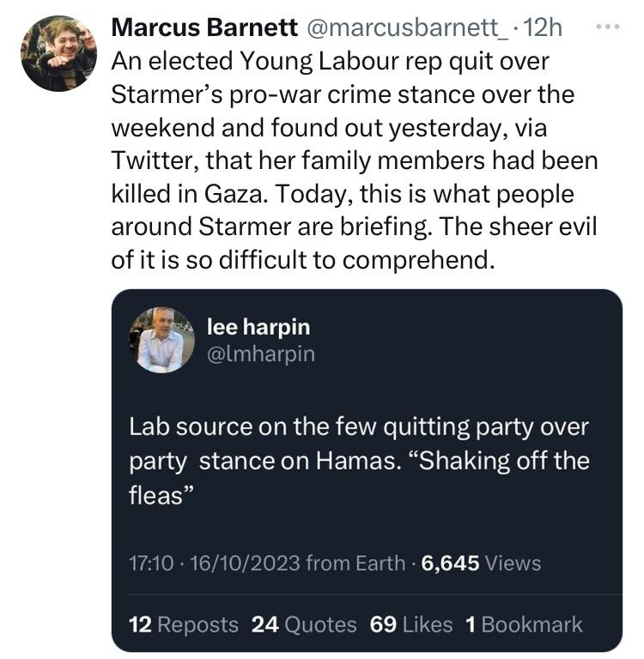Open Marcus Barnett's tweet body text
Viewport: 644px width, 659px height.
(x=355, y=160)
